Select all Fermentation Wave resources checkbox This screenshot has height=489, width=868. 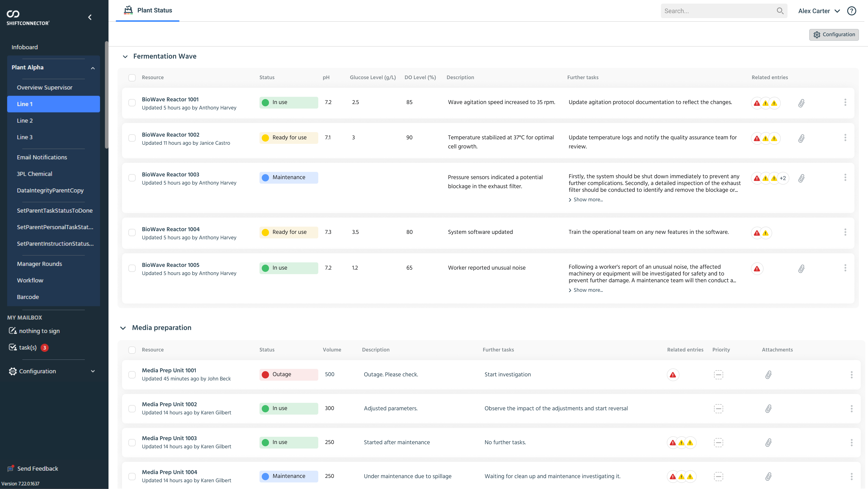[132, 78]
